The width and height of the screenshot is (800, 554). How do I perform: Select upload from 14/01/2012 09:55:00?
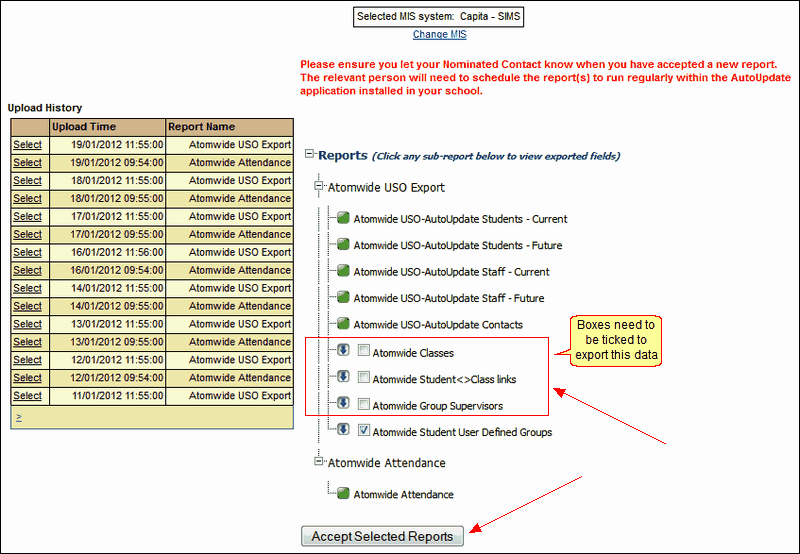coord(28,306)
